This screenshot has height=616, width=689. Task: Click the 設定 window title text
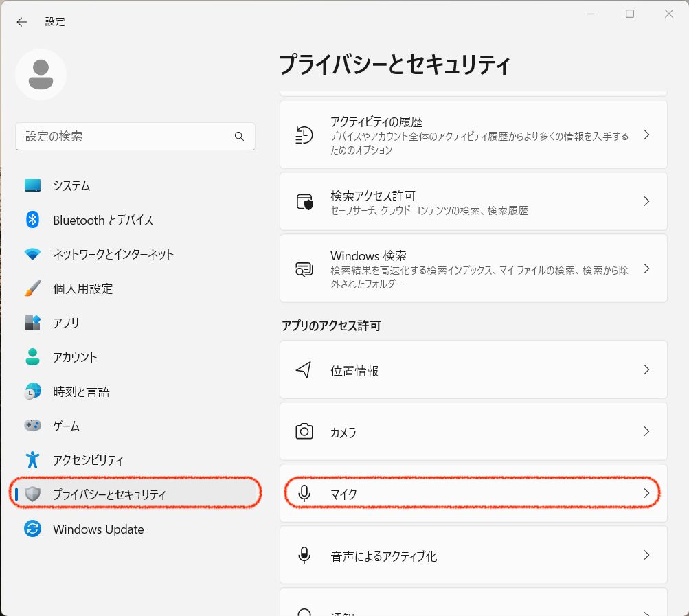[x=55, y=22]
